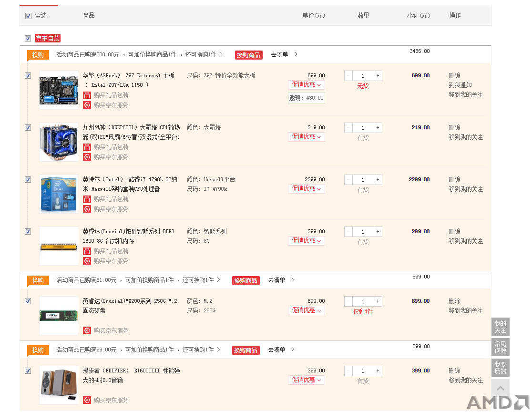This screenshot has height=412, width=532.
Task: Click 换购 tag in 200.00元 promotion
Action: coord(38,55)
